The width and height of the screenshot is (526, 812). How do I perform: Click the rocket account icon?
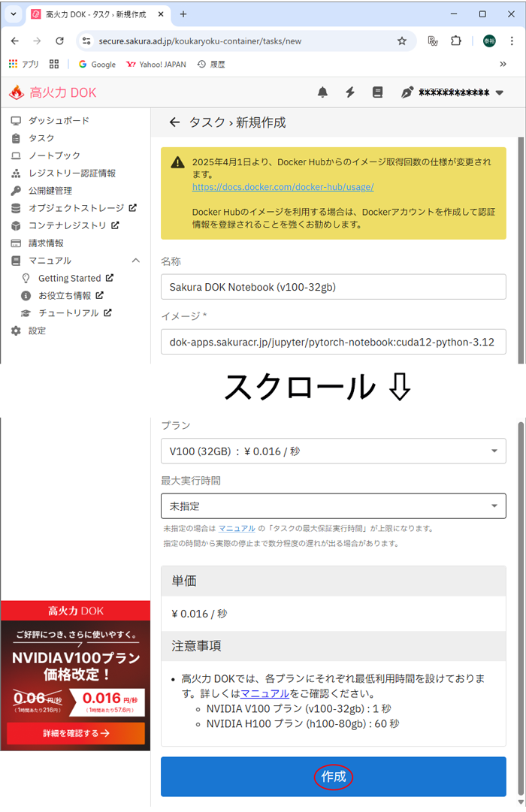407,92
